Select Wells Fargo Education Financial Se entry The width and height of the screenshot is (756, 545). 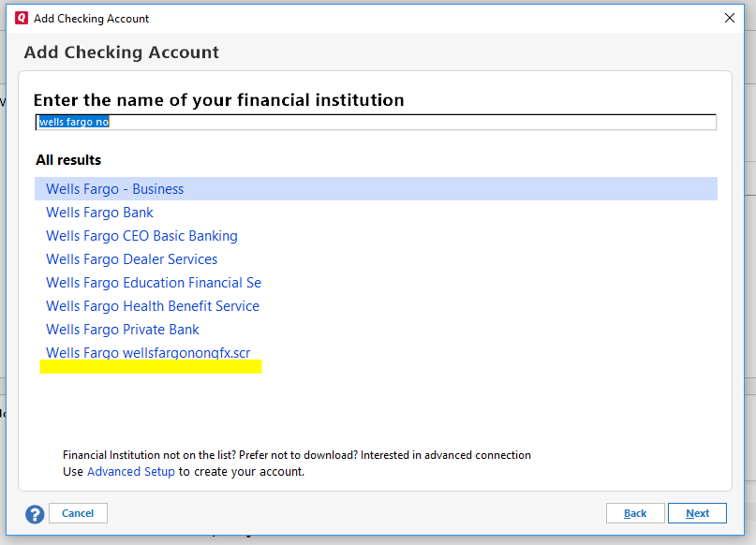pyautogui.click(x=153, y=283)
